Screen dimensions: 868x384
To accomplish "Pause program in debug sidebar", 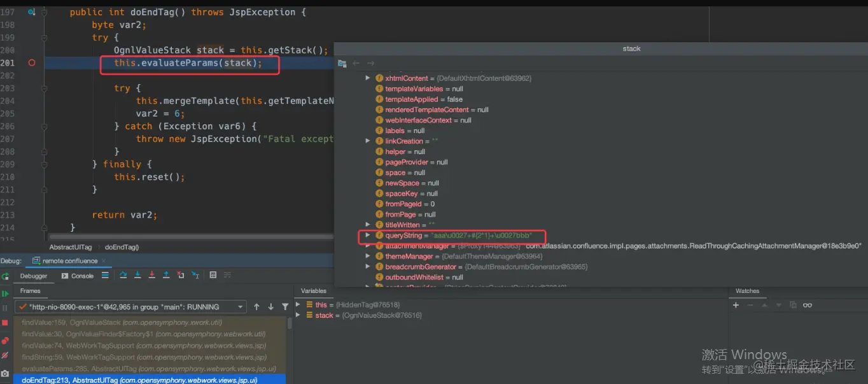I will tap(5, 308).
